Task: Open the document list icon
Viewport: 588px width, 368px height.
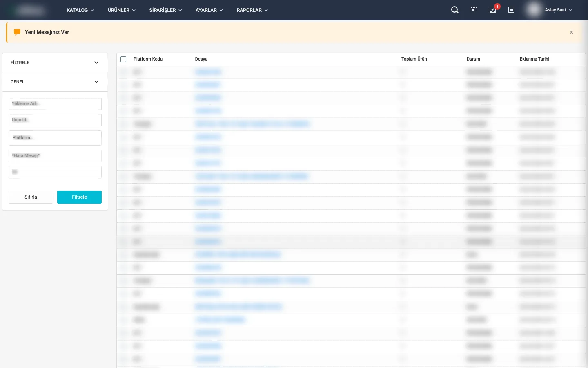Action: [511, 10]
